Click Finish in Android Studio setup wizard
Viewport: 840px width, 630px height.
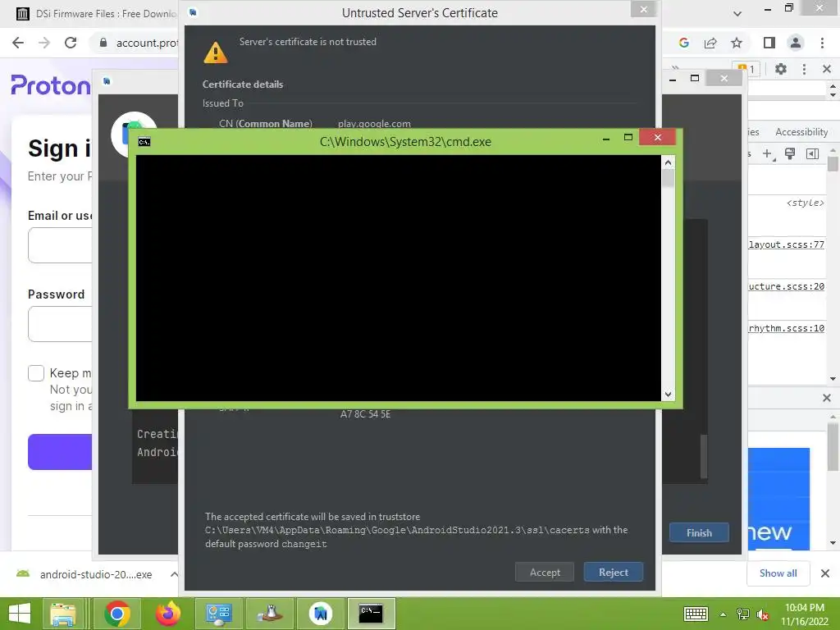point(699,533)
